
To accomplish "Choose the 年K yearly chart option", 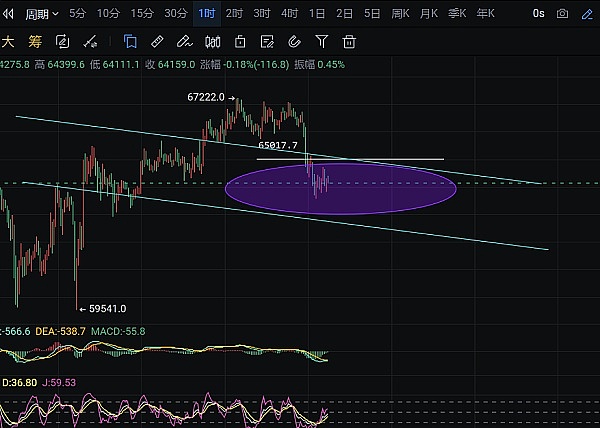I will pyautogui.click(x=486, y=14).
